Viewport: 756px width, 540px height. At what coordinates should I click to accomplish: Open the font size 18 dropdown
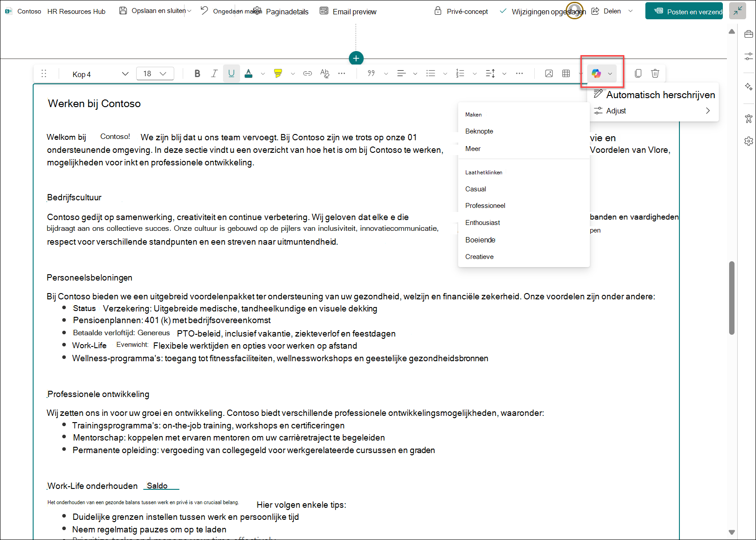155,73
